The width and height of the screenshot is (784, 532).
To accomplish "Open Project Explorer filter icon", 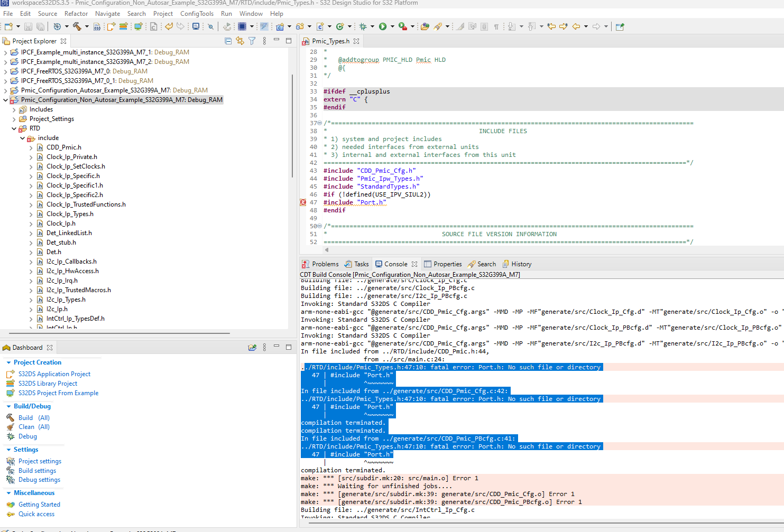I will 252,41.
